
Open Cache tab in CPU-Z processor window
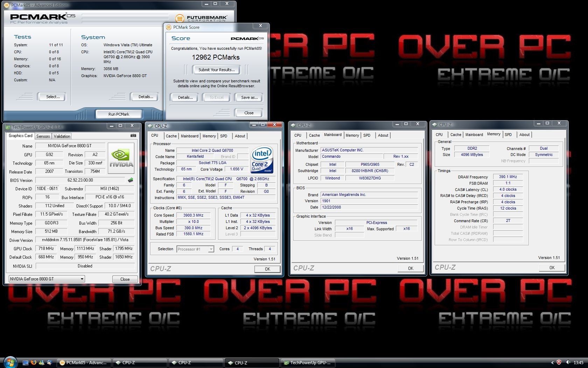click(171, 136)
